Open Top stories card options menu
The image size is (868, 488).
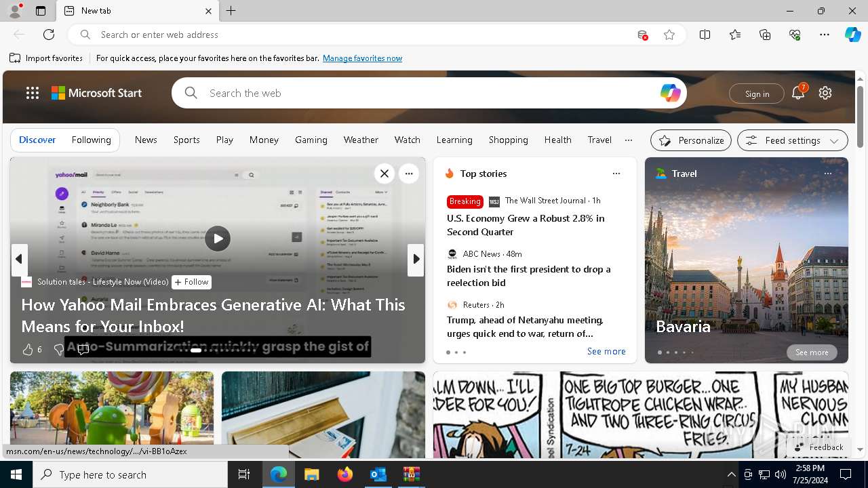coord(616,174)
